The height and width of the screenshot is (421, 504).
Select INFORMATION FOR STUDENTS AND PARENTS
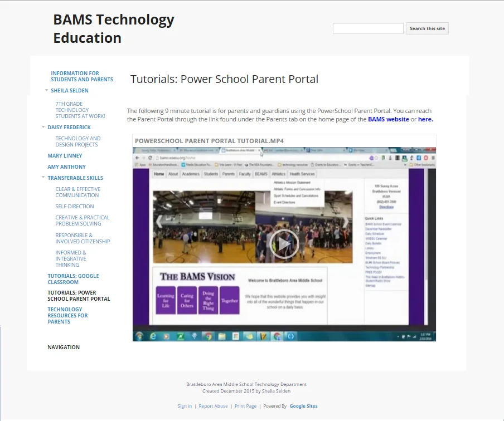pyautogui.click(x=82, y=76)
